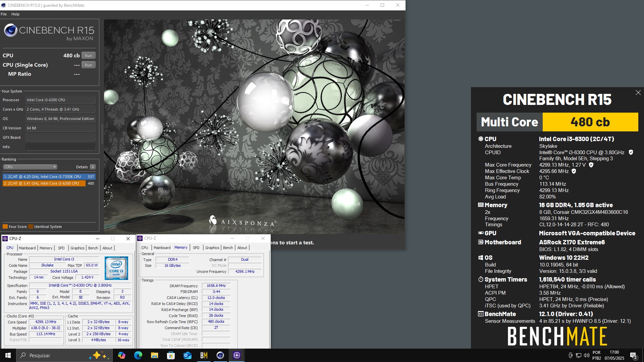Image resolution: width=644 pixels, height=362 pixels.
Task: Open the clock and date flyout
Action: coord(614,355)
